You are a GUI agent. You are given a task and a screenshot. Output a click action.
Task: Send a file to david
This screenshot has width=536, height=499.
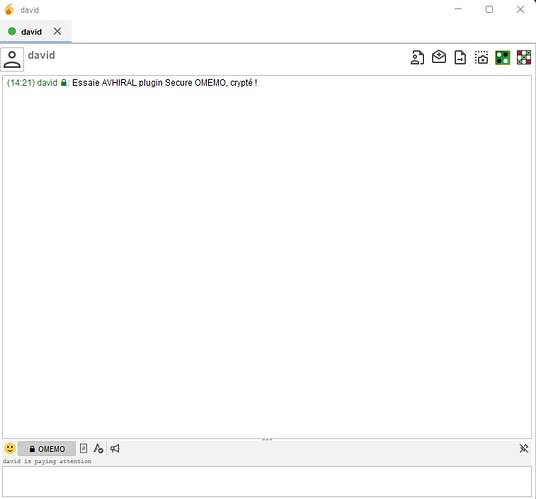pos(460,57)
